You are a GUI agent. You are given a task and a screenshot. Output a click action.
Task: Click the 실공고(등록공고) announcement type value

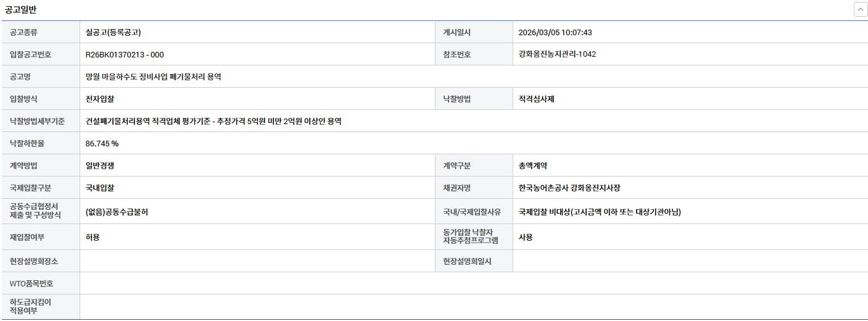click(117, 32)
